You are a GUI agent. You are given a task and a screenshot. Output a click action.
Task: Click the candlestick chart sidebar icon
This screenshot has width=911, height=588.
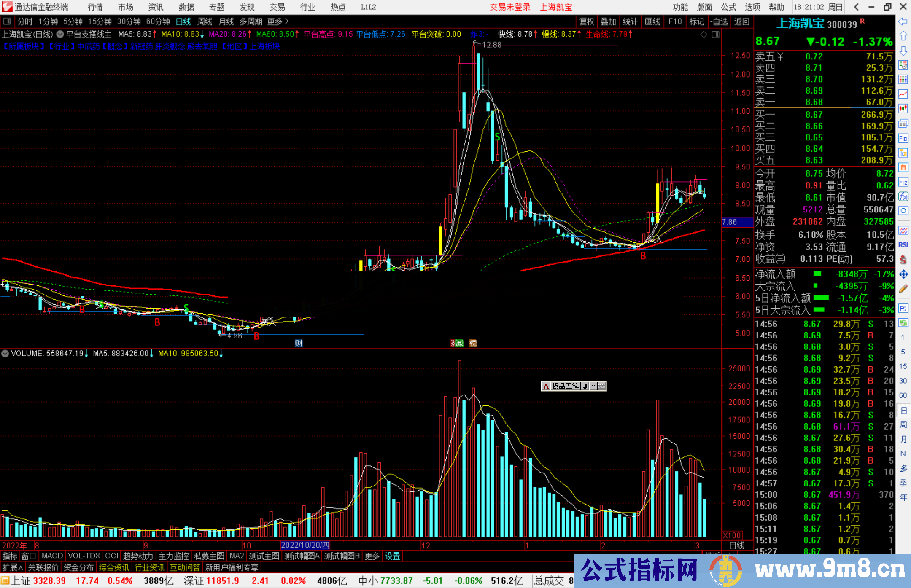point(903,109)
